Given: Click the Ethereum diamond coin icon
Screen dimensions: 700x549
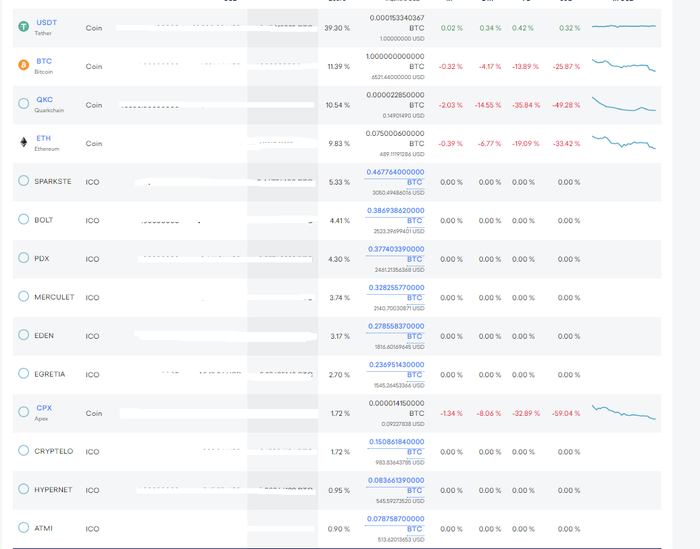Looking at the screenshot, I should click(24, 143).
